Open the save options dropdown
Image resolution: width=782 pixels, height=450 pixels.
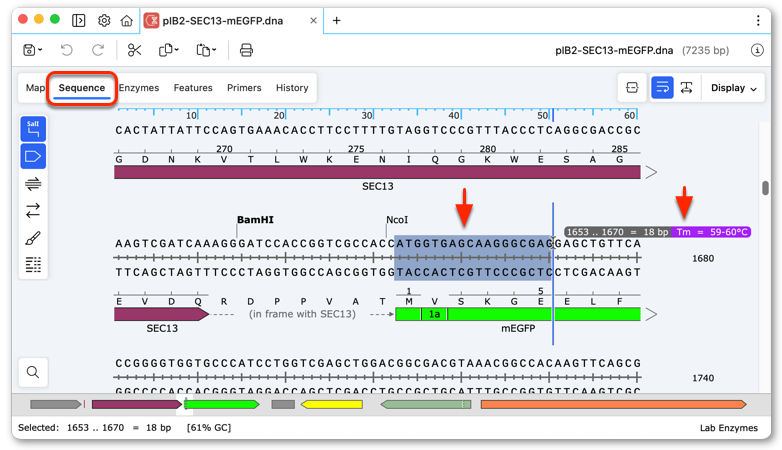click(x=33, y=50)
